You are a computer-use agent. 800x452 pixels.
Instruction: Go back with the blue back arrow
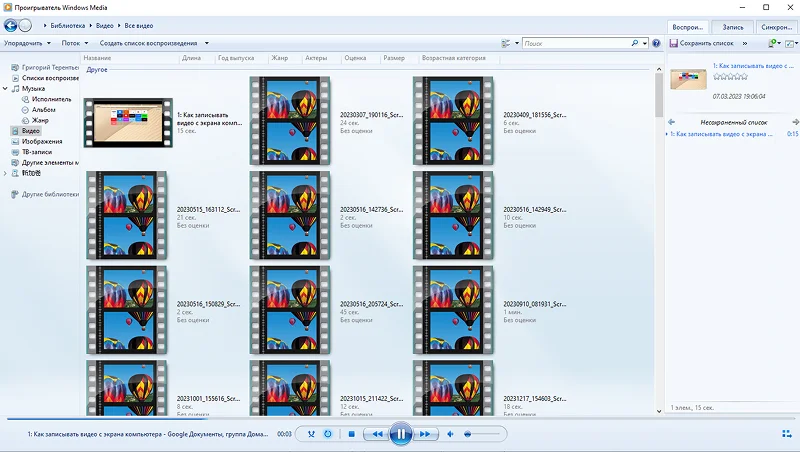point(10,25)
